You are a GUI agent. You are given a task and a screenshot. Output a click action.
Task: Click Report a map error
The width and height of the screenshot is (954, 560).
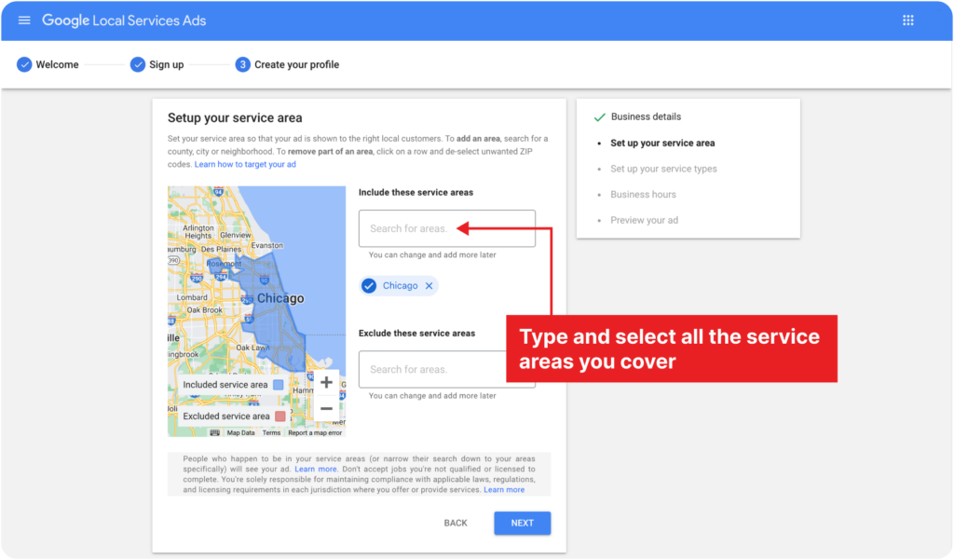[x=315, y=432]
